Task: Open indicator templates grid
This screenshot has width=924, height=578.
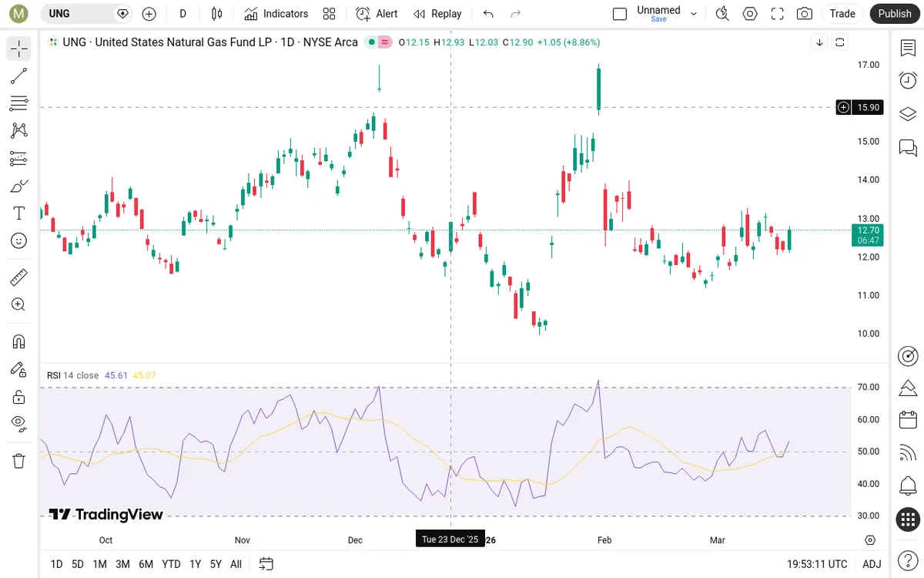Action: (330, 13)
